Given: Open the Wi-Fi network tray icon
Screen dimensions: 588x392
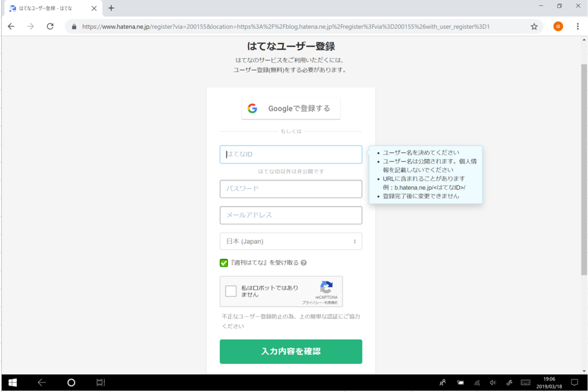Looking at the screenshot, I should 477,383.
